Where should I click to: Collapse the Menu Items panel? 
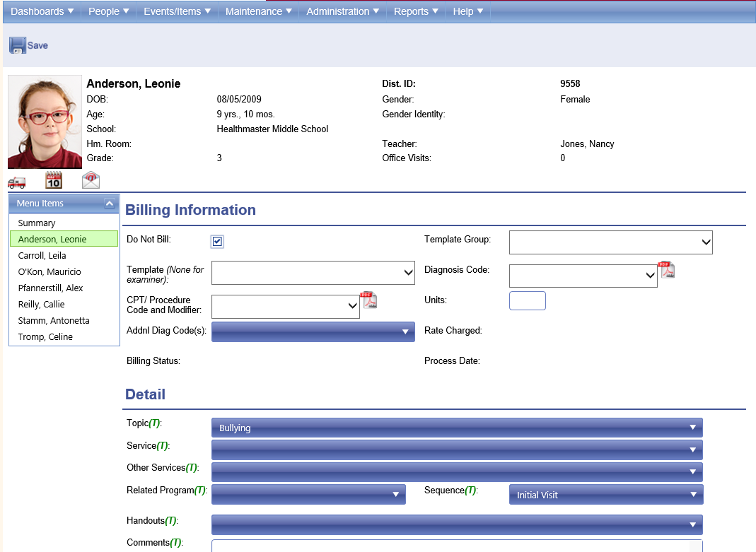coord(109,204)
